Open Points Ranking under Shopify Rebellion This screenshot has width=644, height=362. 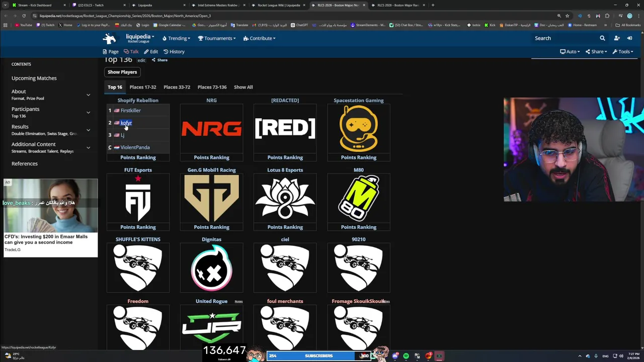[x=138, y=157]
